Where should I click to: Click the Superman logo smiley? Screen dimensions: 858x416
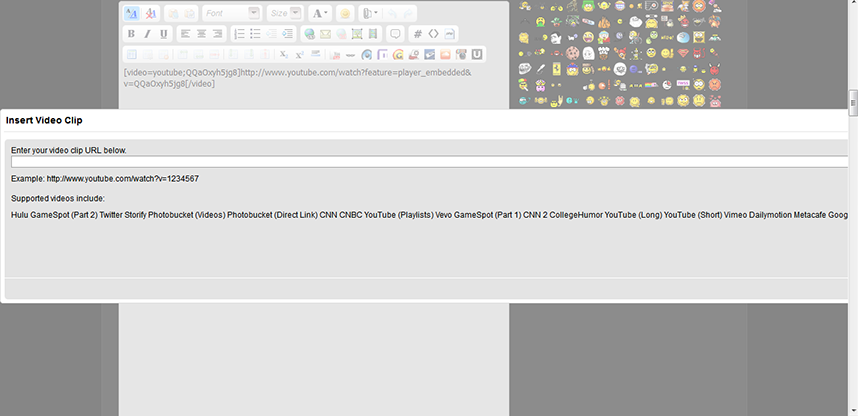point(683,53)
